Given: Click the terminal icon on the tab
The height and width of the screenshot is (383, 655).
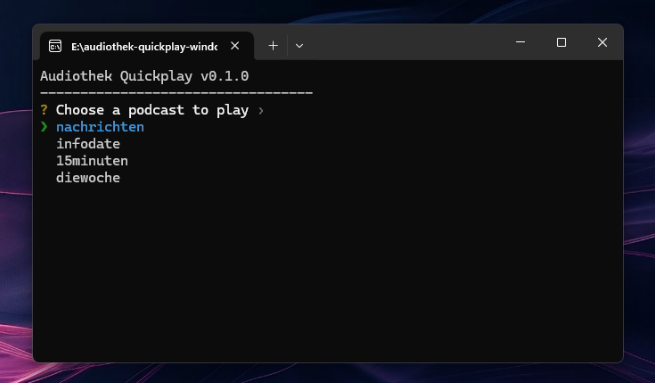Looking at the screenshot, I should [55, 46].
